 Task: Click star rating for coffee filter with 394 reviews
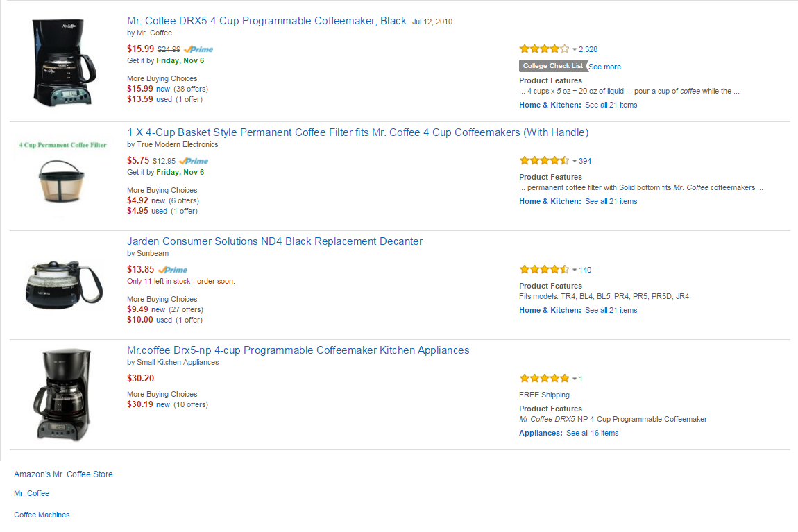(544, 161)
